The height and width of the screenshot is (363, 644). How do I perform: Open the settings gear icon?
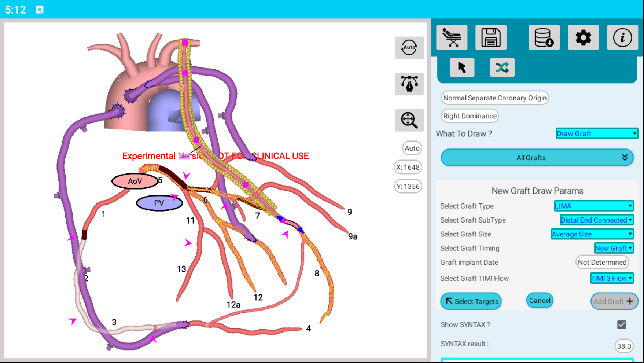point(583,37)
